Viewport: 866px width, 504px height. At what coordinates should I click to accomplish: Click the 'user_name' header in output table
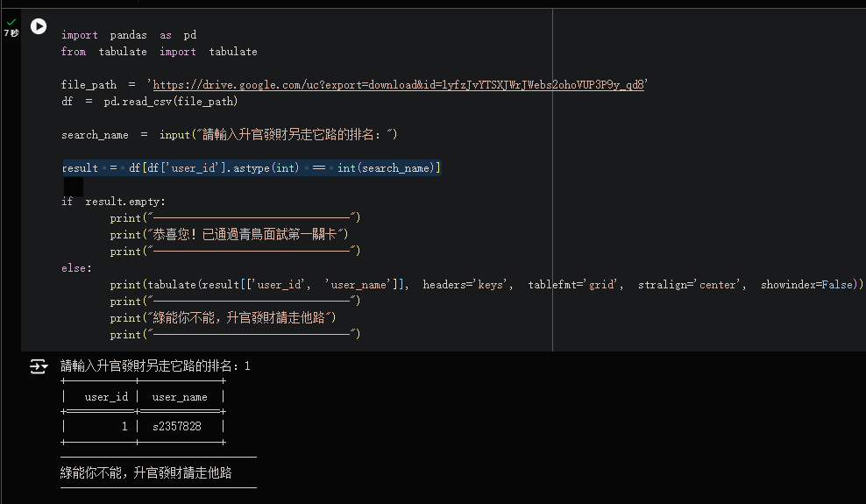180,397
